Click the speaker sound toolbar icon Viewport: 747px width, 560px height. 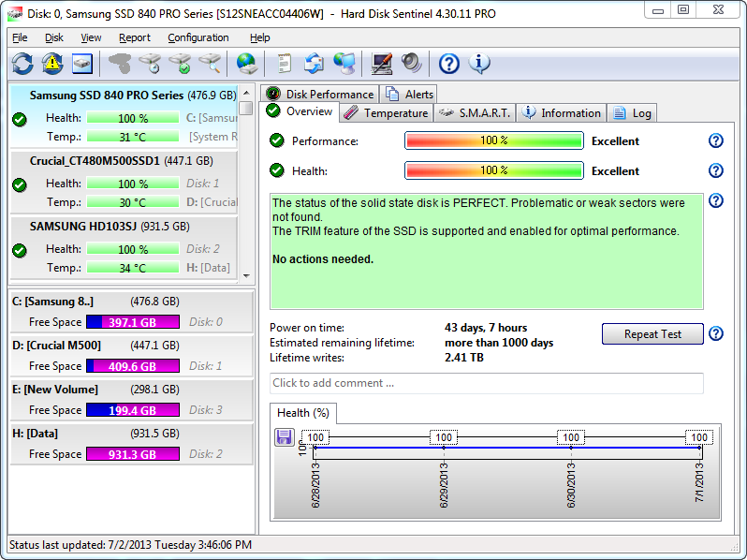[411, 64]
